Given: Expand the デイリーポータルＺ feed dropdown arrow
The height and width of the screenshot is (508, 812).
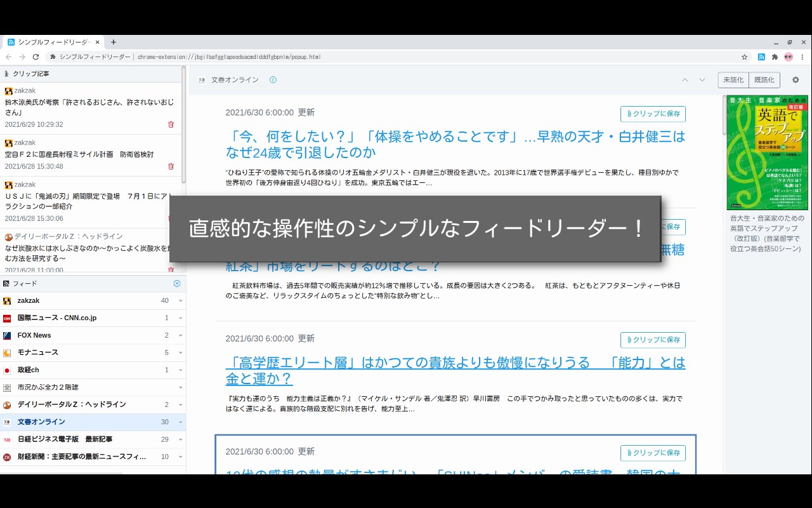Looking at the screenshot, I should tap(180, 404).
